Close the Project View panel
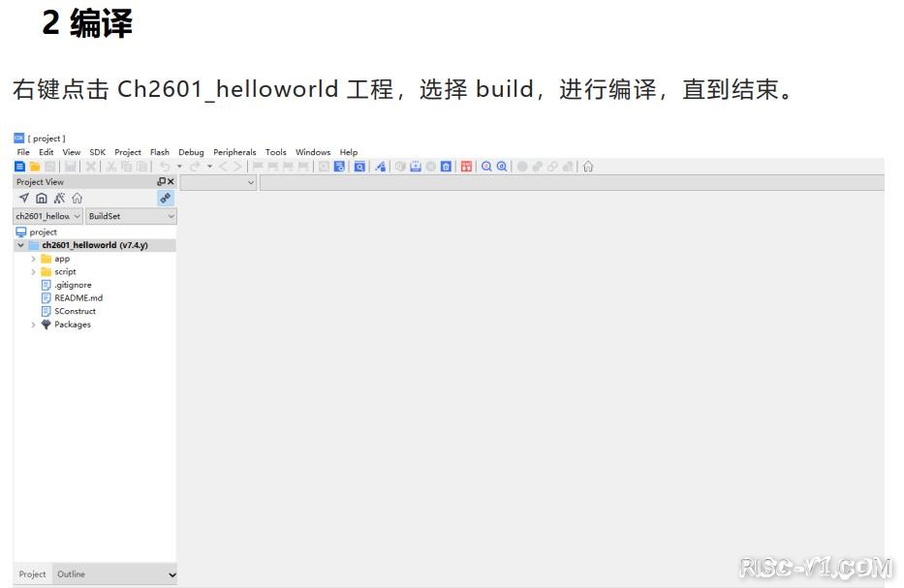The height and width of the screenshot is (588, 904). pos(171,182)
